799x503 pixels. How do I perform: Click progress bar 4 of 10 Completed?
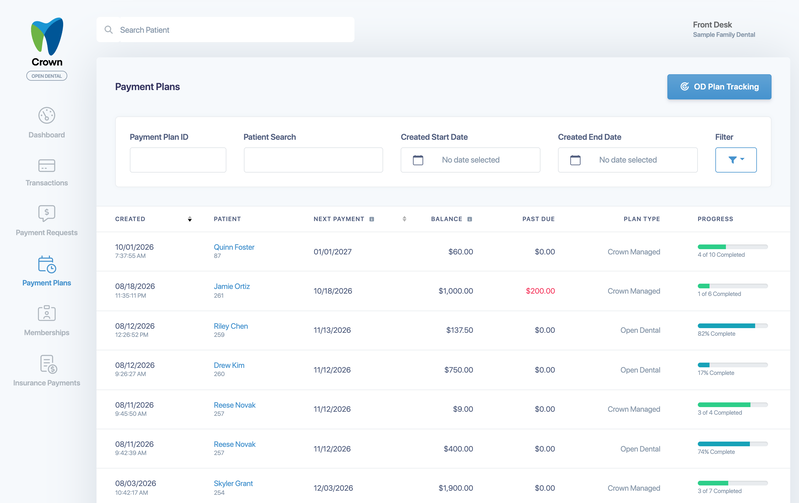click(x=733, y=247)
